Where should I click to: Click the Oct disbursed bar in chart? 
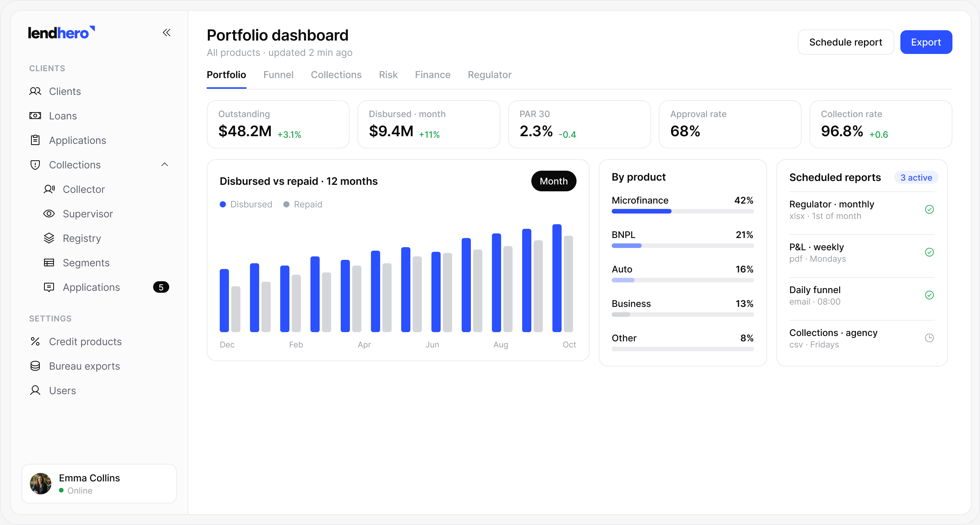[557, 278]
